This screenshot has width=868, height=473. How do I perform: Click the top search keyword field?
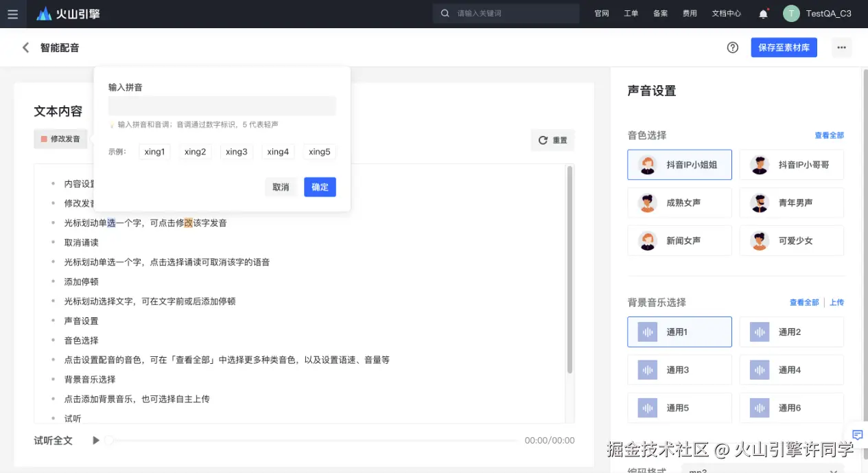tap(508, 13)
